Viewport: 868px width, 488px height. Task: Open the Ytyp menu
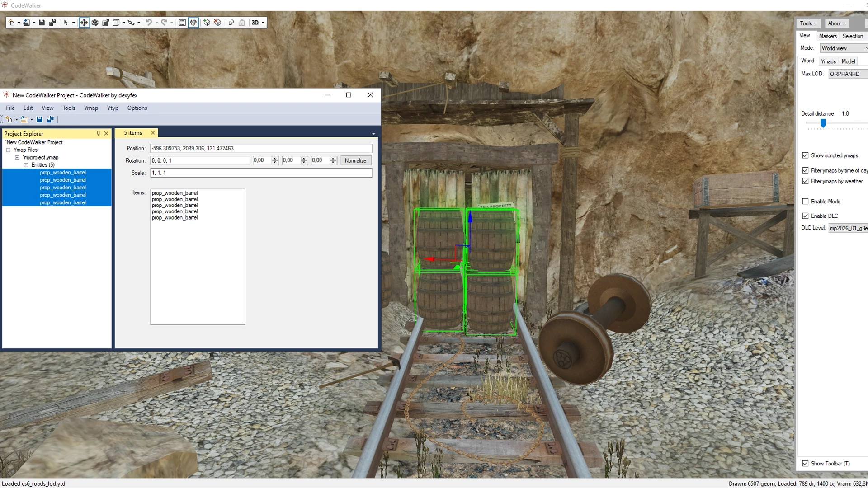(x=113, y=108)
